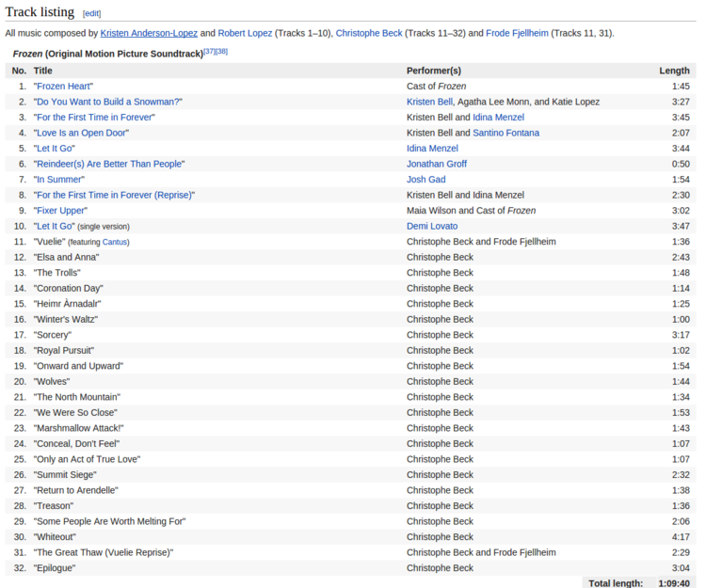Click the "Vuelie" track title text
Screen dimensions: 706x588
click(x=50, y=242)
